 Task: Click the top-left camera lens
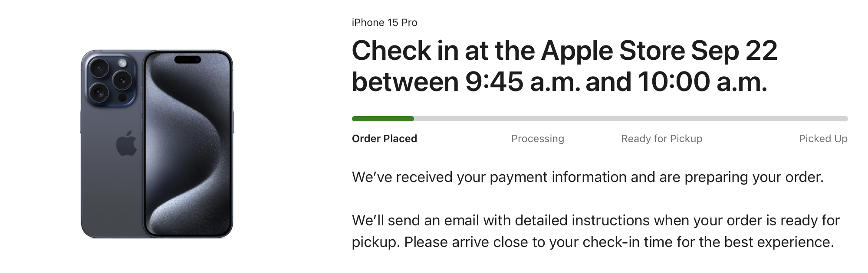coord(99,68)
